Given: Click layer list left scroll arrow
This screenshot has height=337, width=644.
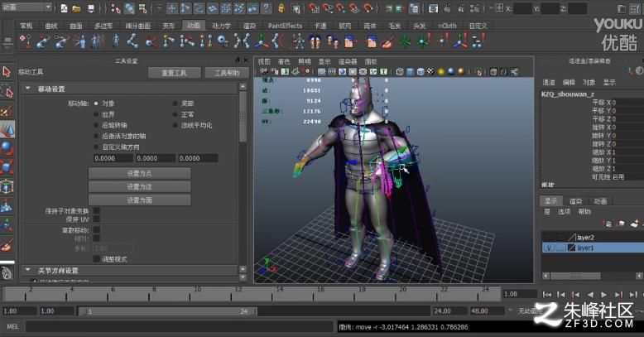Looking at the screenshot, I should (545, 276).
